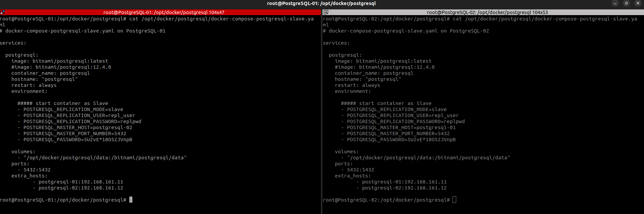
Task: Click the main window title text
Action: pos(321,3)
